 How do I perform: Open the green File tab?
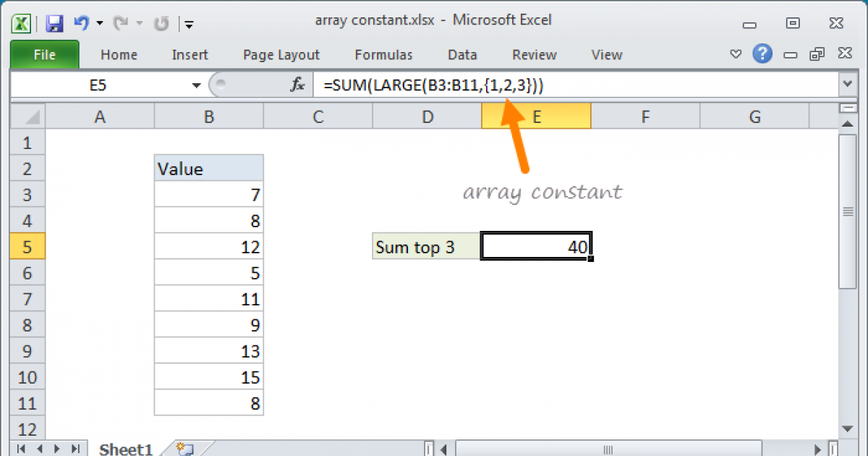pos(44,55)
